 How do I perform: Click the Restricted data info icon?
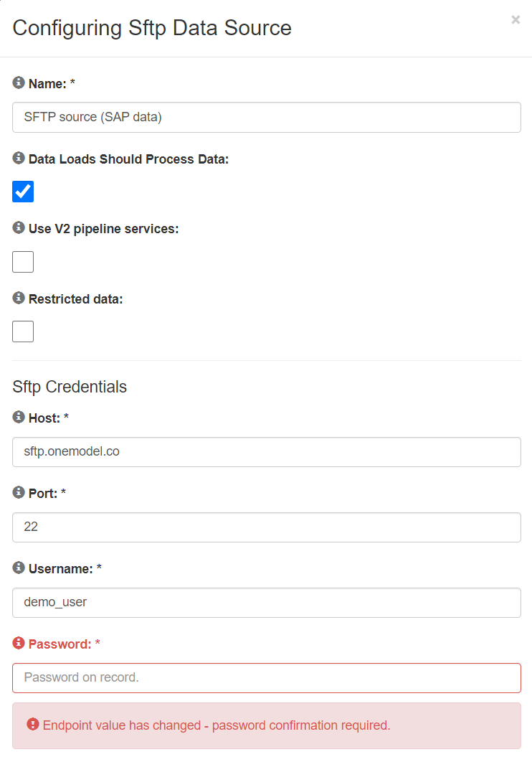click(19, 298)
